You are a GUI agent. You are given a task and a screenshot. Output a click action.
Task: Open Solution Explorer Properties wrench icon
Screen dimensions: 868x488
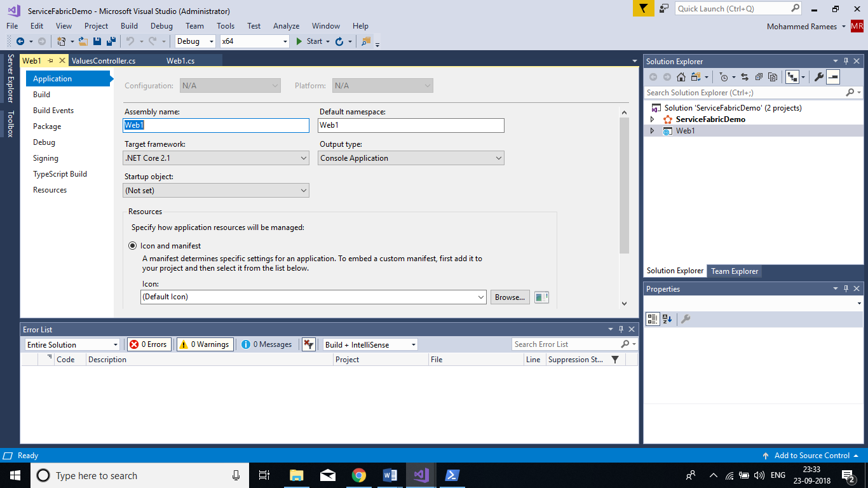pos(819,77)
